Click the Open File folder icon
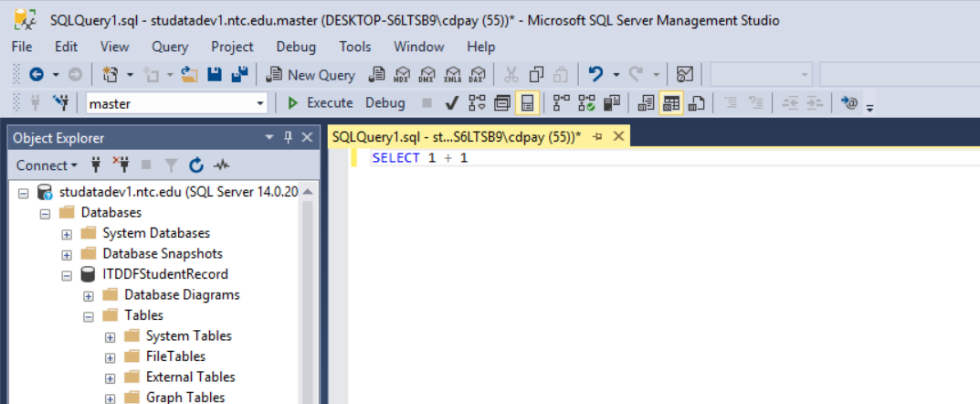980x404 pixels. click(189, 75)
